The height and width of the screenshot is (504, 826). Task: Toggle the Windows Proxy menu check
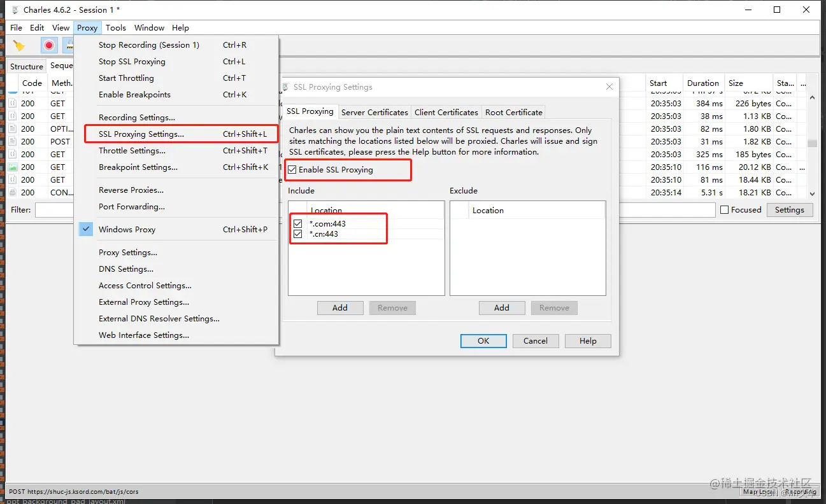pos(86,229)
